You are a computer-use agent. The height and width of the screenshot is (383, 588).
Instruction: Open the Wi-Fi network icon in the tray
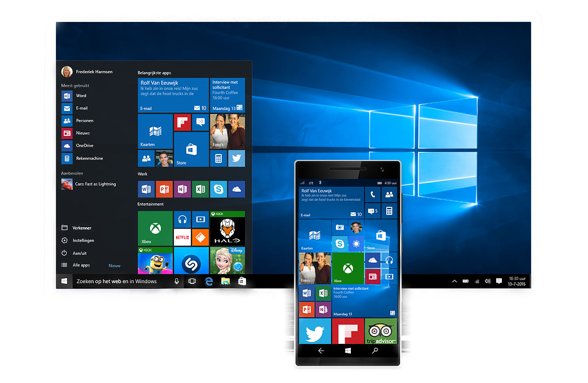point(477,281)
